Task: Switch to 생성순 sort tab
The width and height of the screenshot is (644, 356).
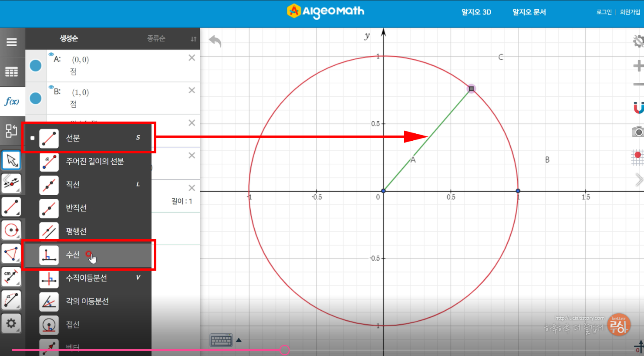Action: tap(69, 38)
